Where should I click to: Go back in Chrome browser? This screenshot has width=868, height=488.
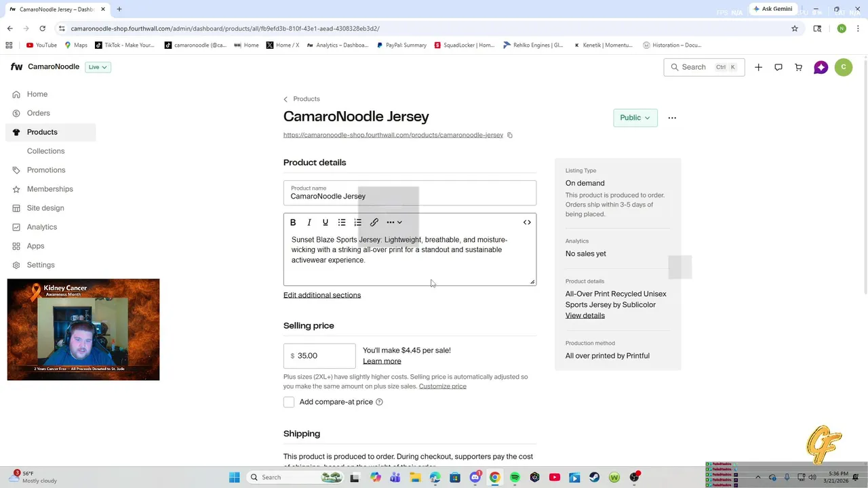coord(9,28)
